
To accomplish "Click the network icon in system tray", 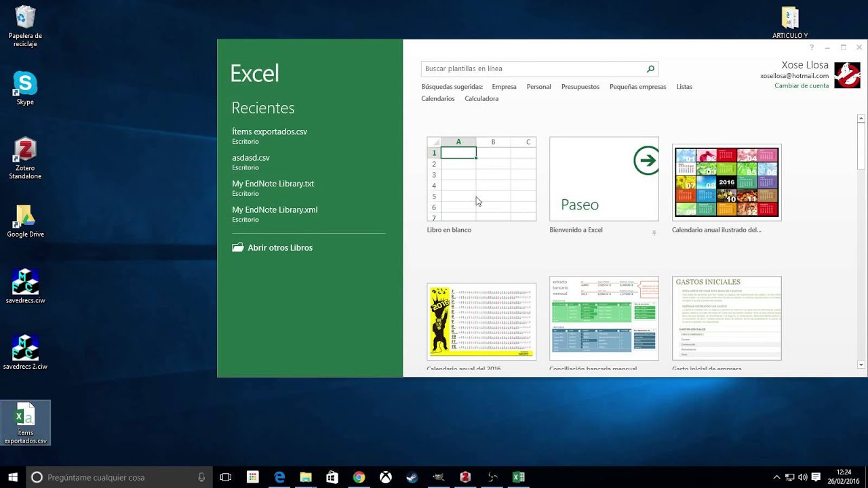I will (x=790, y=477).
